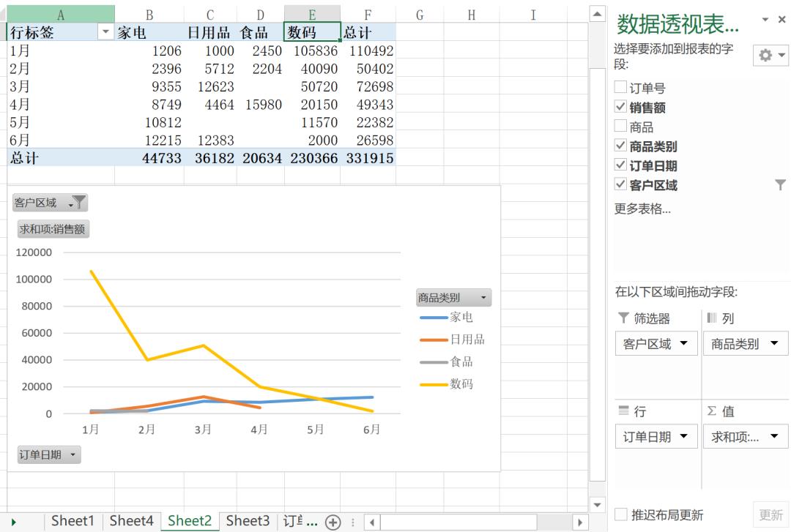Expand the 商品类别 dropdown in the columns area
Image resolution: width=791 pixels, height=532 pixels.
774,343
